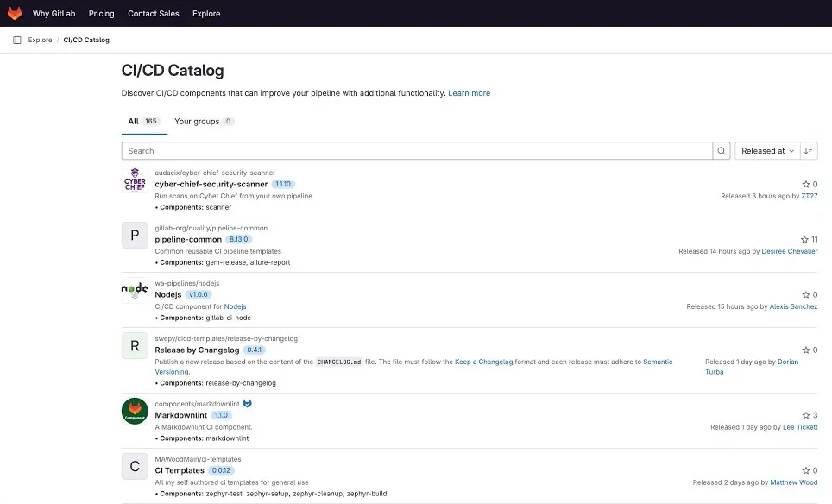Star the Markdownlint component
The image size is (832, 504).
pyautogui.click(x=805, y=415)
